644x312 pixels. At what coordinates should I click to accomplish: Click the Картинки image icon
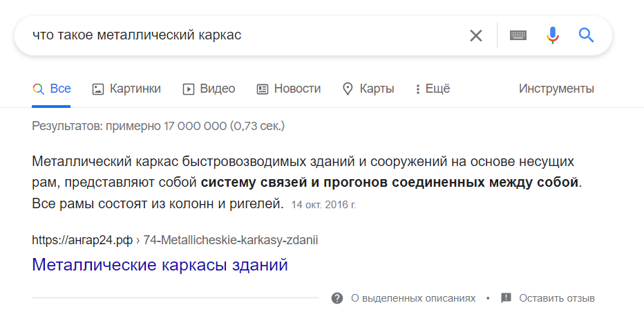[x=97, y=89]
